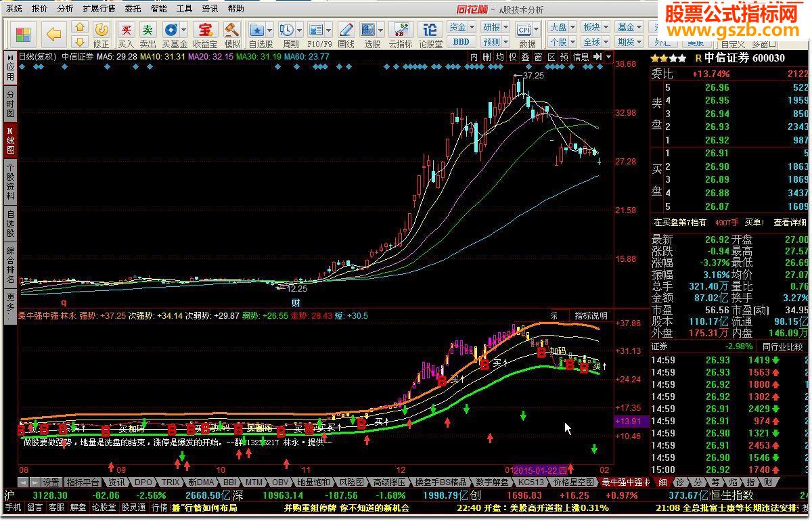Toggle the 叠 overlay option
The width and height of the screenshot is (812, 521).
526,57
